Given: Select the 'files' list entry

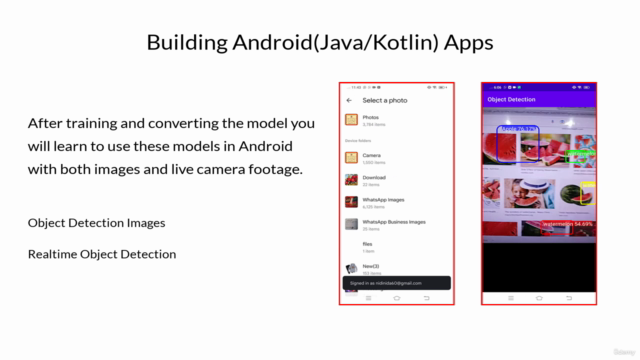Looking at the screenshot, I should pyautogui.click(x=367, y=244).
